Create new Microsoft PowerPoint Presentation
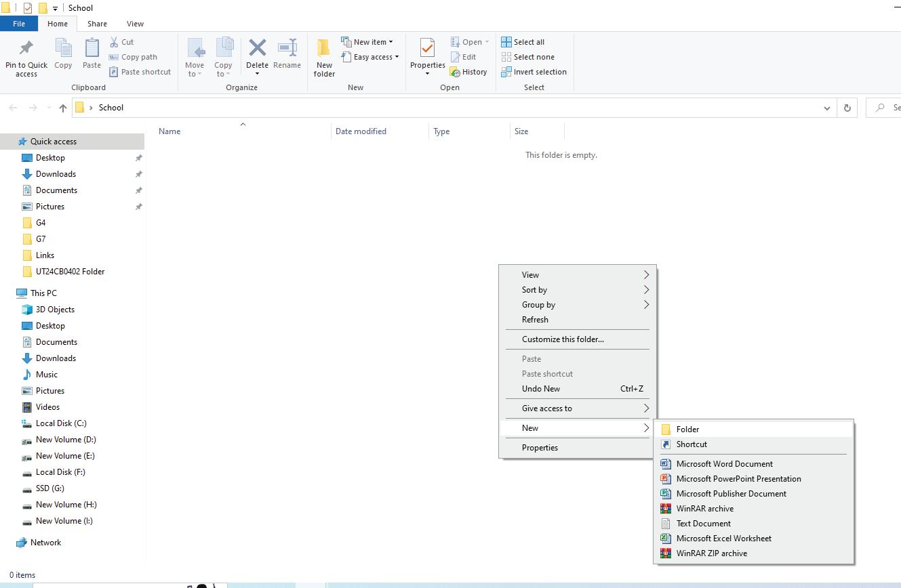Screen dimensions: 901x588 click(754, 479)
